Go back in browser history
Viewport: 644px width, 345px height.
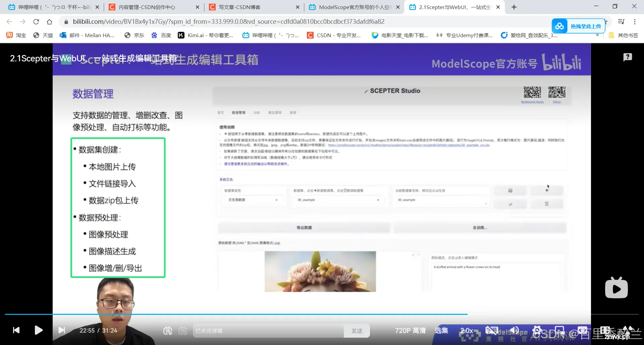pos(9,22)
